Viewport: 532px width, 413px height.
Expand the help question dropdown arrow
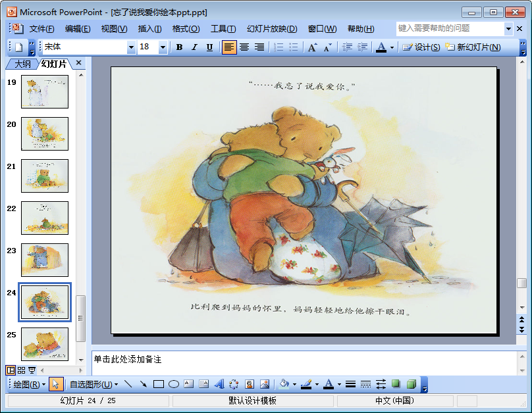[x=508, y=29]
